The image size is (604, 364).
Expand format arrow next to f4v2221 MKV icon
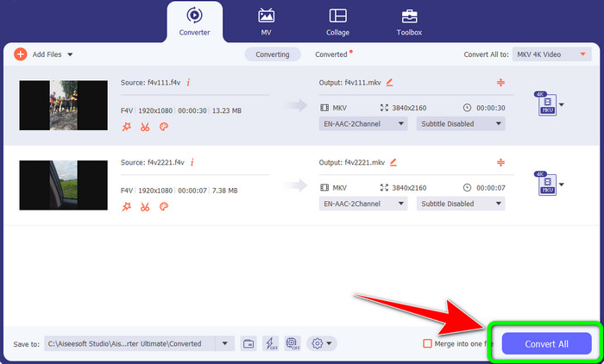[562, 185]
